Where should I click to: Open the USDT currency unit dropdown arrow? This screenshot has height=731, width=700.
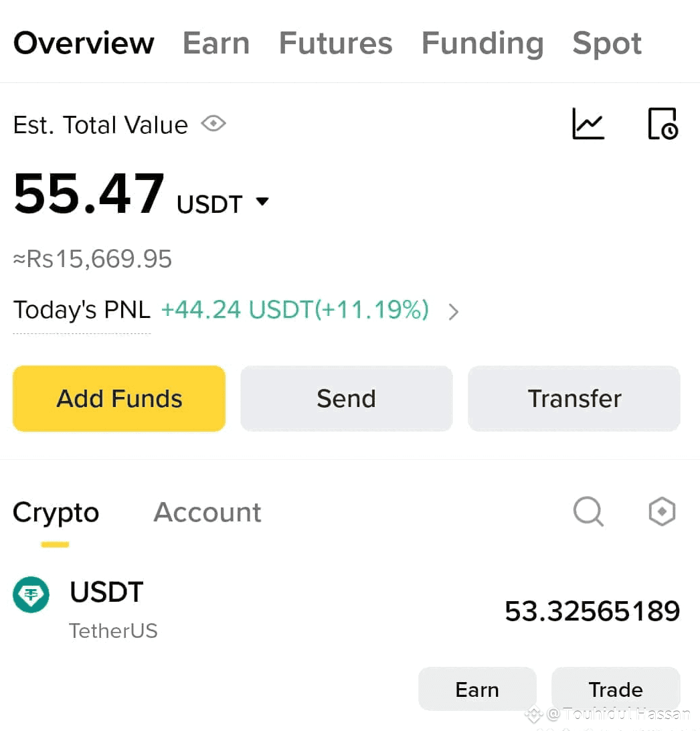[x=262, y=201]
